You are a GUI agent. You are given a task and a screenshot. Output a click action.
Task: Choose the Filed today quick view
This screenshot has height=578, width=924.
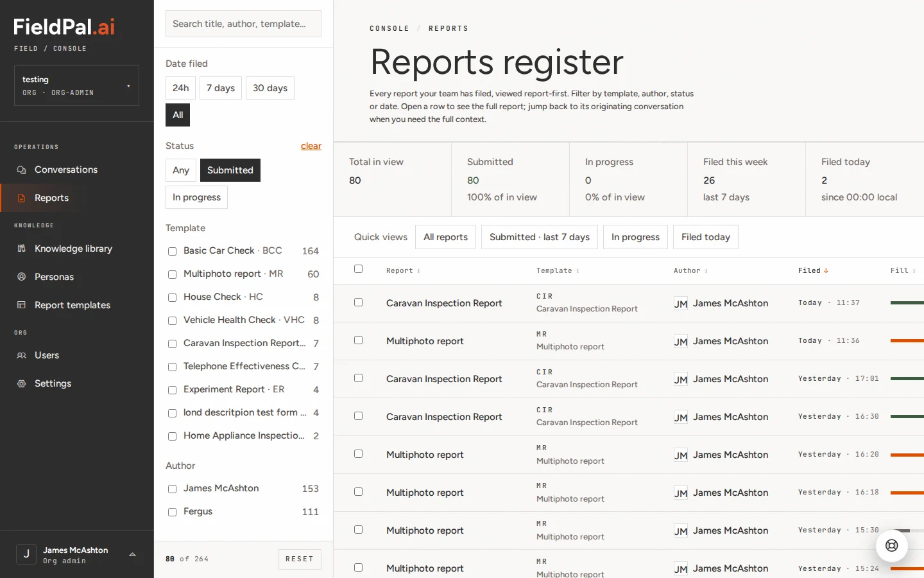[x=706, y=237]
